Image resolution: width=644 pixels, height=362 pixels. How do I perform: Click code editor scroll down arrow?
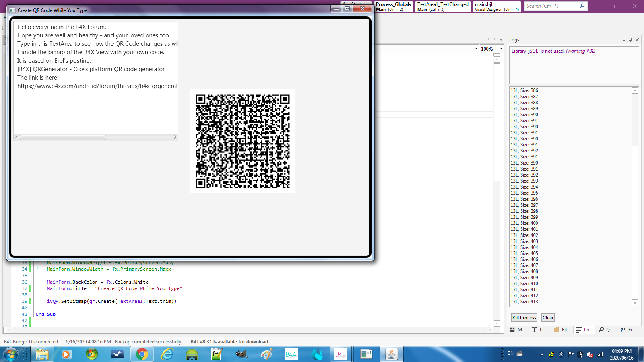[497, 323]
